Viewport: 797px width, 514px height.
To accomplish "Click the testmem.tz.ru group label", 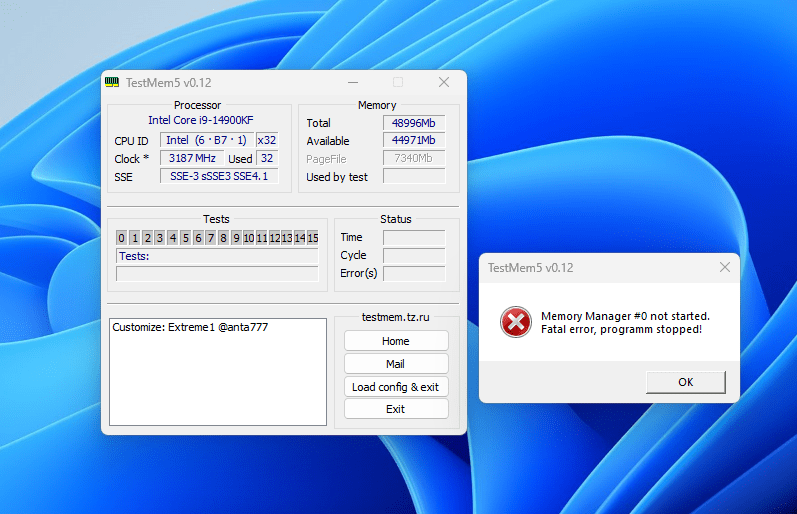I will click(x=395, y=317).
